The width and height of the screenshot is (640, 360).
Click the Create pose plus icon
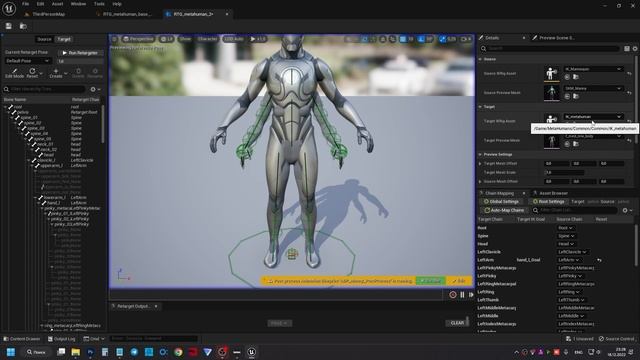(x=56, y=71)
